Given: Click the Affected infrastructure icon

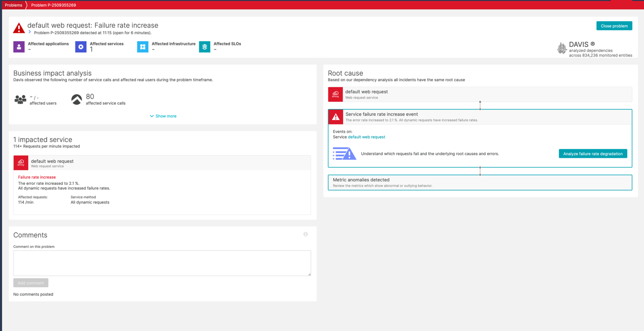Looking at the screenshot, I should coord(142,47).
